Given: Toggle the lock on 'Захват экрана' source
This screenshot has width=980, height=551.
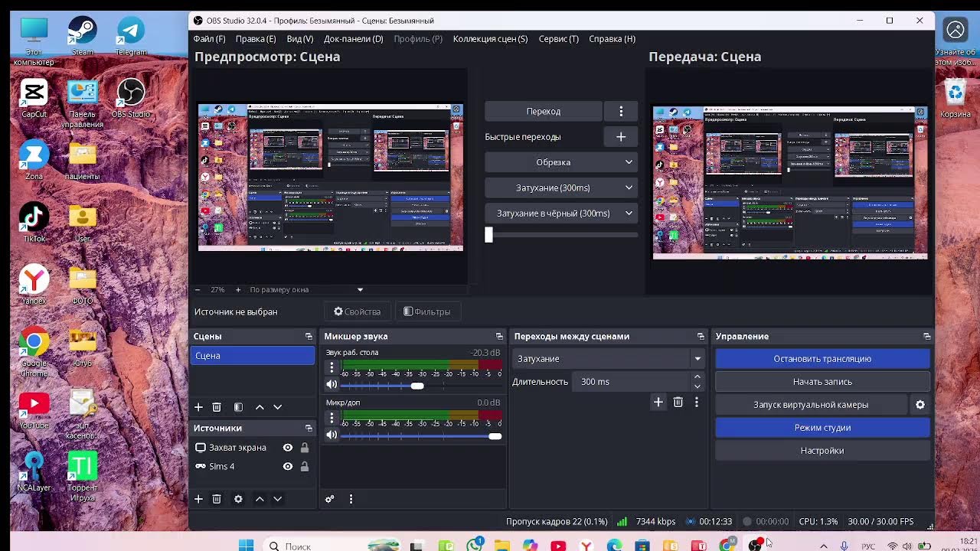Looking at the screenshot, I should click(x=305, y=448).
